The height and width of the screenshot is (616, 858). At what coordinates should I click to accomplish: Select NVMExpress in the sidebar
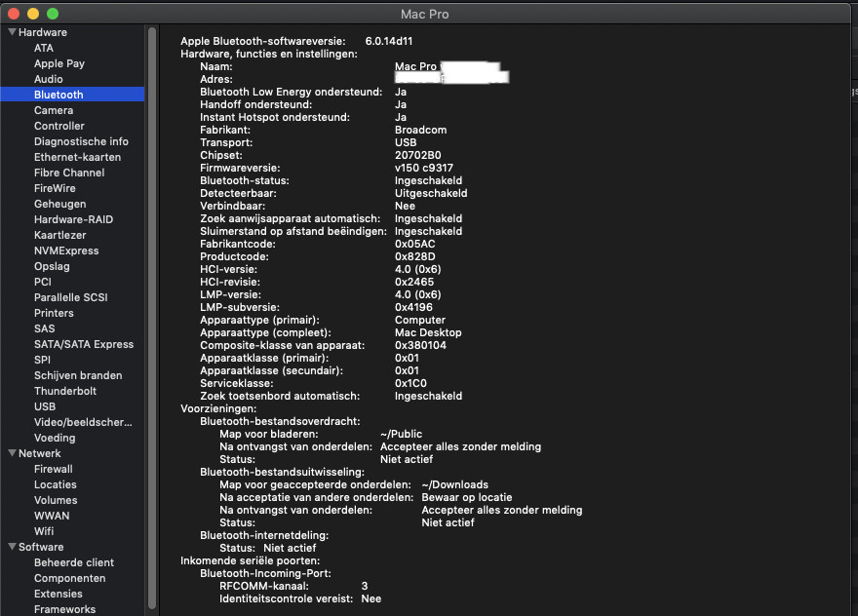66,250
